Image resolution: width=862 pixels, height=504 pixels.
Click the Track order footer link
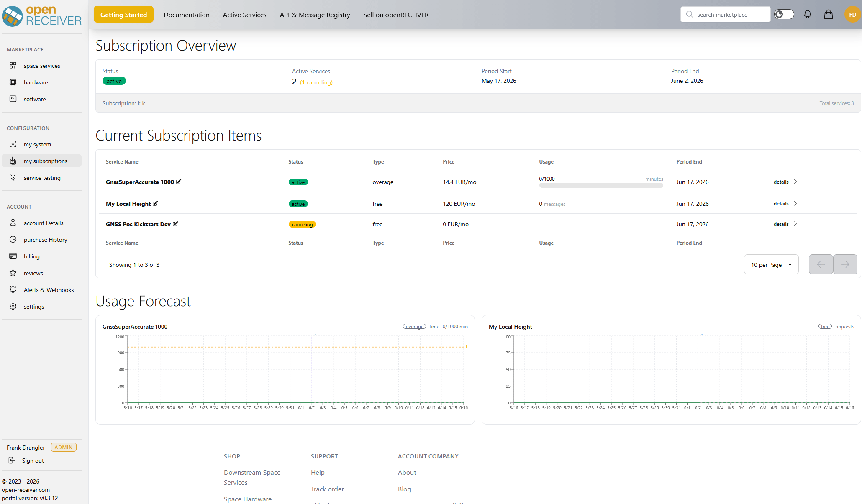(327, 489)
